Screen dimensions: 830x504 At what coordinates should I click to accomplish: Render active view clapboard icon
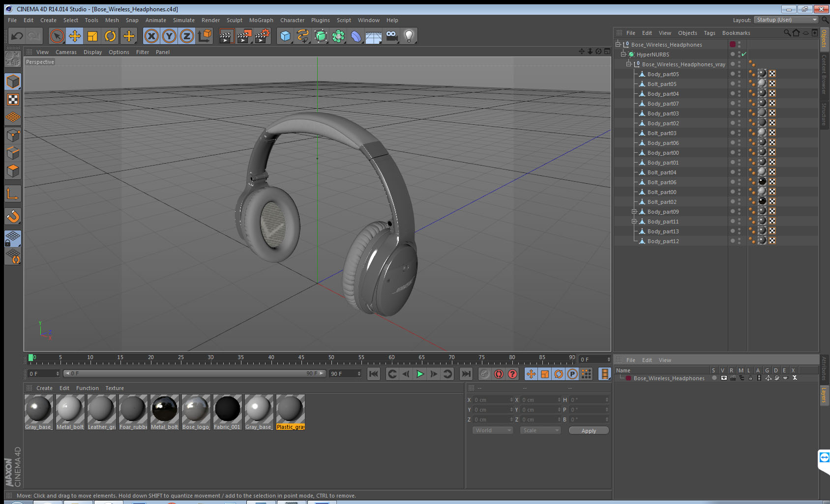pyautogui.click(x=226, y=36)
